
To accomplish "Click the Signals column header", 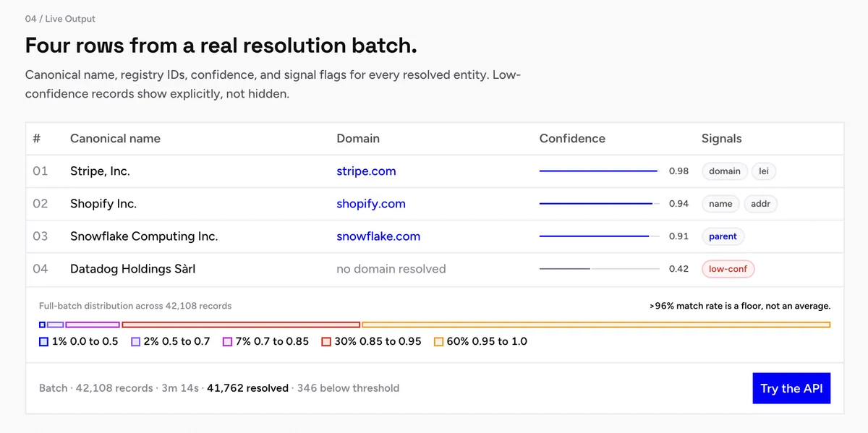I will (x=722, y=138).
